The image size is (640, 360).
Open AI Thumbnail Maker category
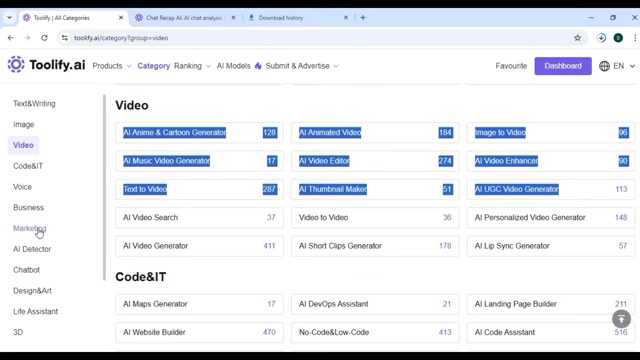tap(375, 189)
